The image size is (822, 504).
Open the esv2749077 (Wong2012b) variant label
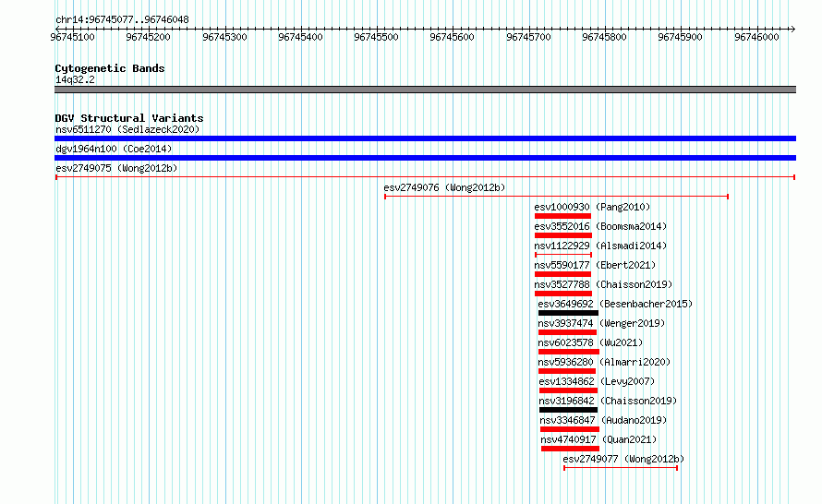[623, 459]
